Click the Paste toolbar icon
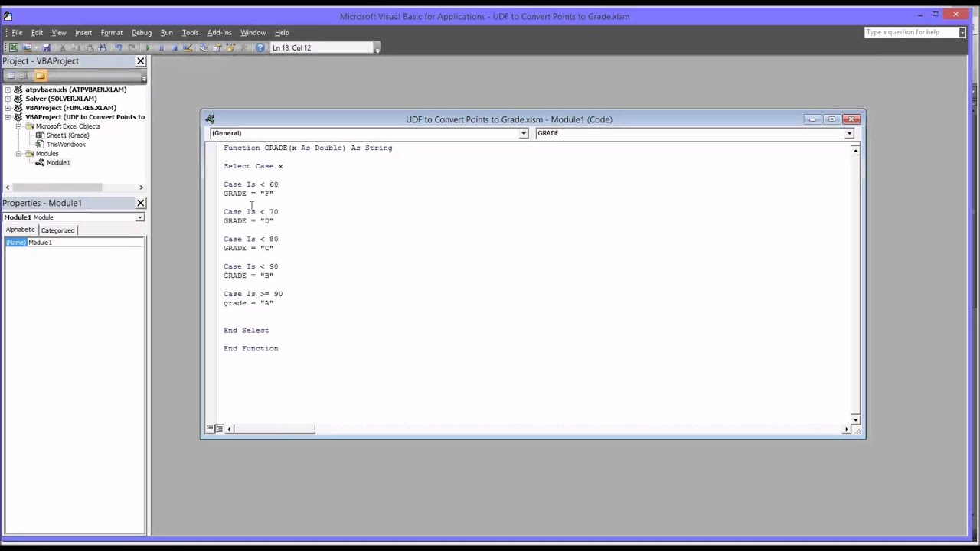Screen dimensions: 980x551 (89, 47)
